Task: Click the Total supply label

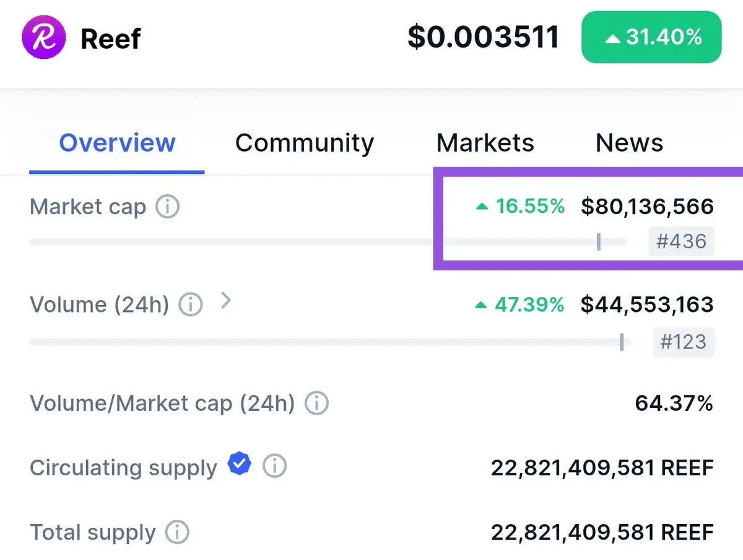Action: 93,532
